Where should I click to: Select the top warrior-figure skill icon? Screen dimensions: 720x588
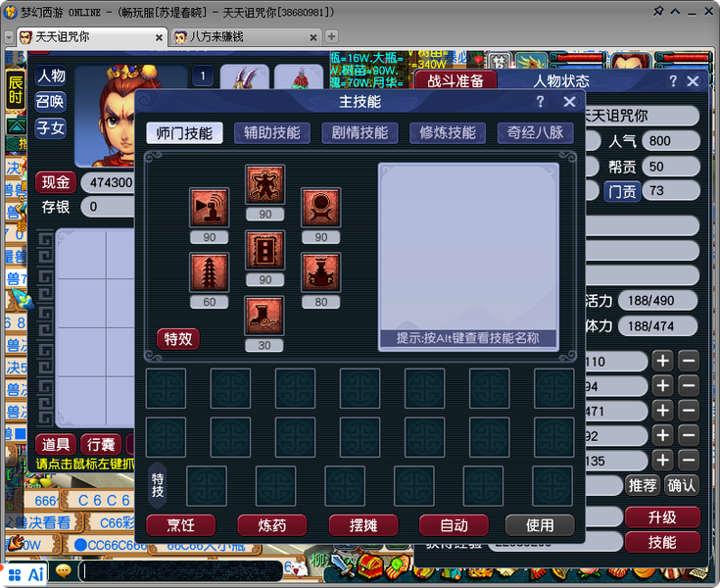264,184
